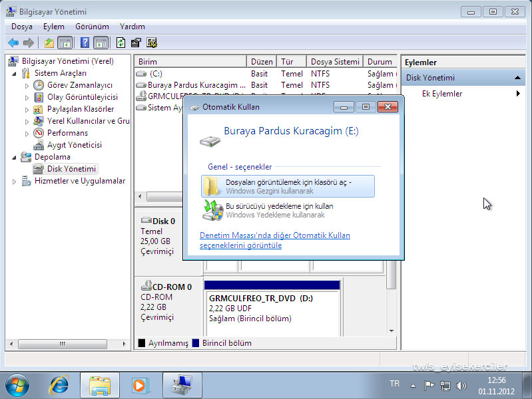Open Windows Media Player taskbar icon
Image resolution: width=532 pixels, height=399 pixels.
tap(139, 386)
